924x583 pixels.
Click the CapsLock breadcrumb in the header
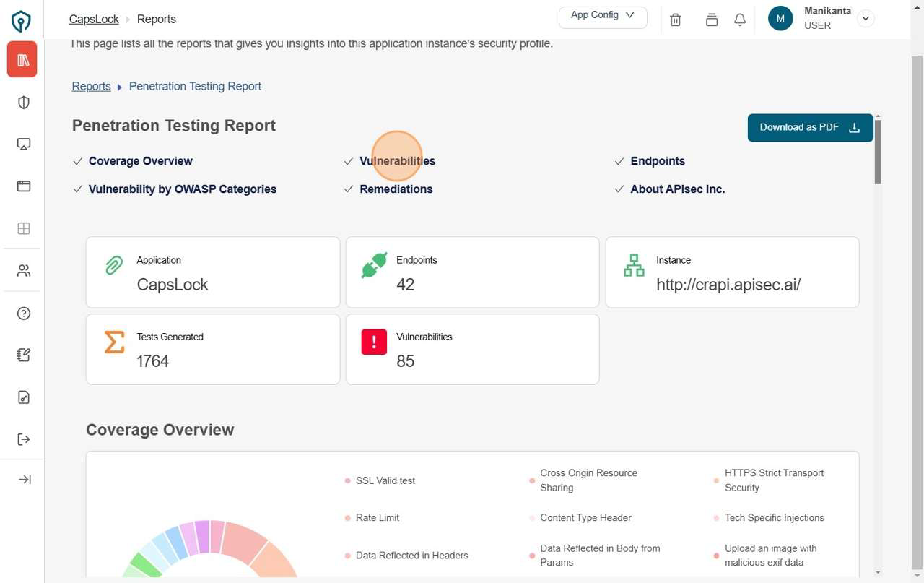(94, 19)
